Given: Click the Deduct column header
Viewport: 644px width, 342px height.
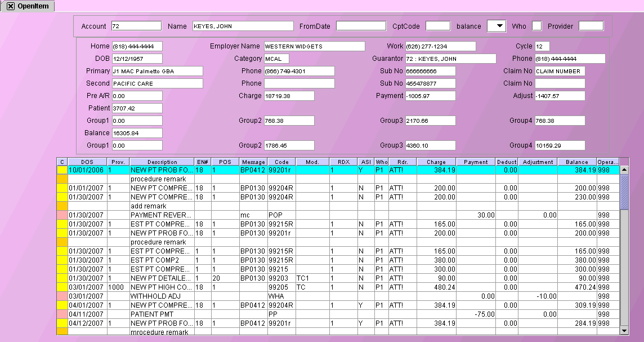Looking at the screenshot, I should pyautogui.click(x=507, y=162).
